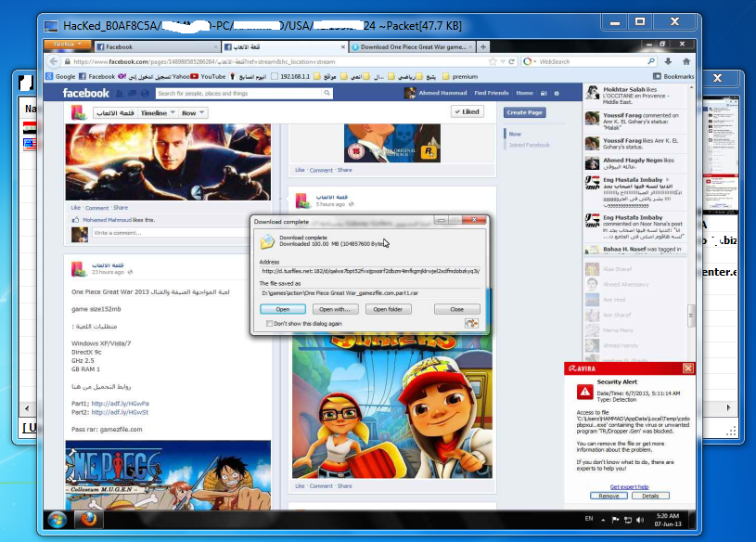
Task: Click the Firefox address bar
Action: pyautogui.click(x=277, y=62)
